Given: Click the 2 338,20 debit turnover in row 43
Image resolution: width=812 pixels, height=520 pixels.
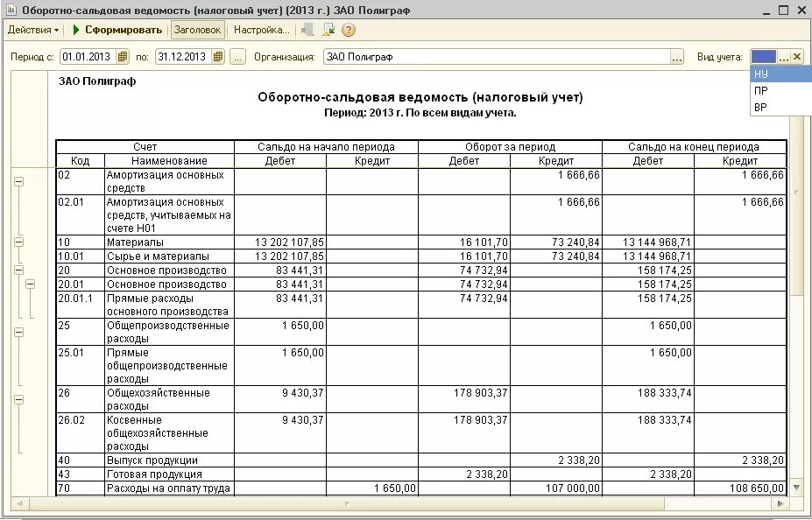Looking at the screenshot, I should pos(464,474).
